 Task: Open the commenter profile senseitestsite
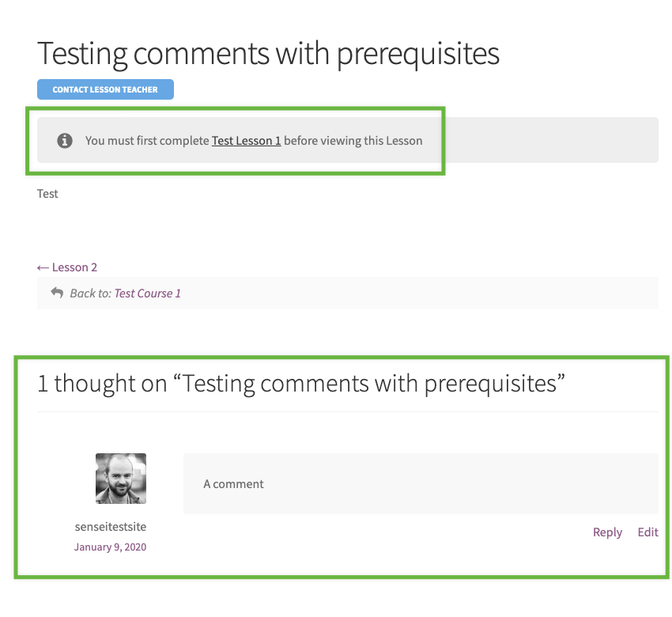click(x=110, y=526)
